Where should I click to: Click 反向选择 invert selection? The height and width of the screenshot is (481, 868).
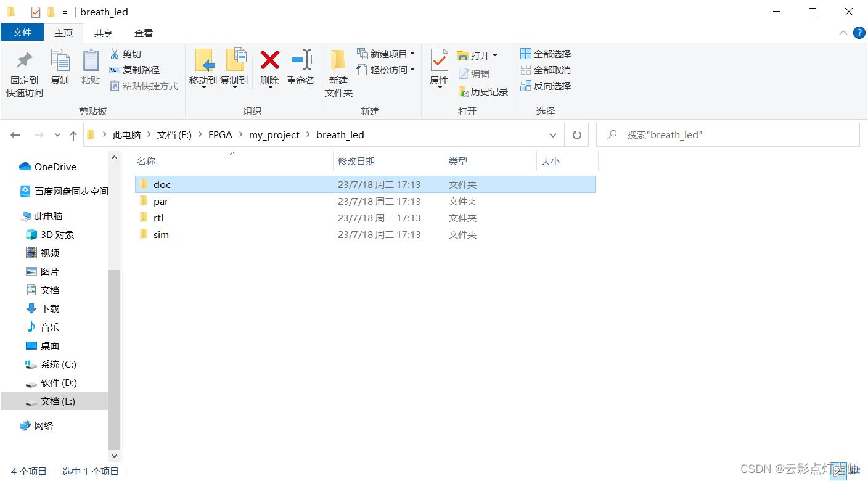(546, 86)
